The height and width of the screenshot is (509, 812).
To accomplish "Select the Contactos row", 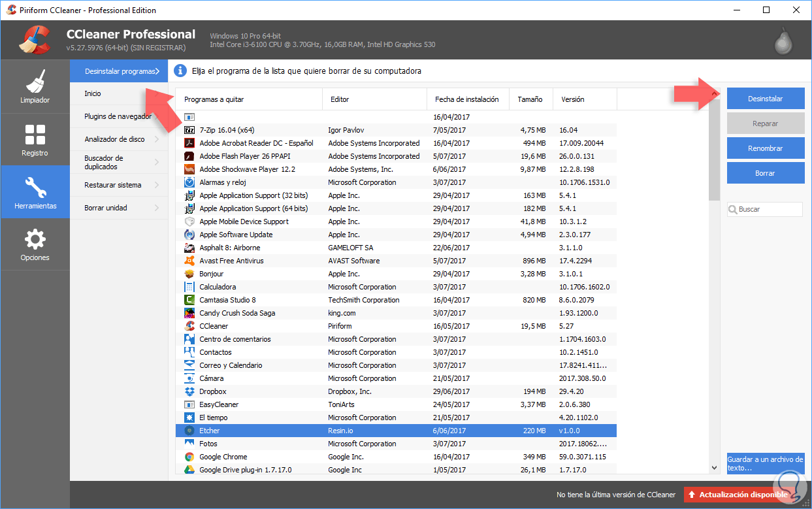I will click(x=396, y=352).
